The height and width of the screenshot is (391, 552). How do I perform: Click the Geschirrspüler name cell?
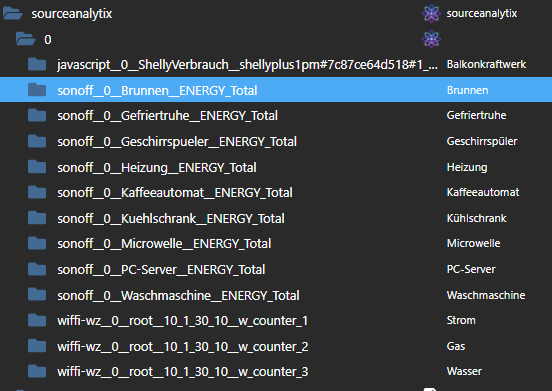coord(482,141)
